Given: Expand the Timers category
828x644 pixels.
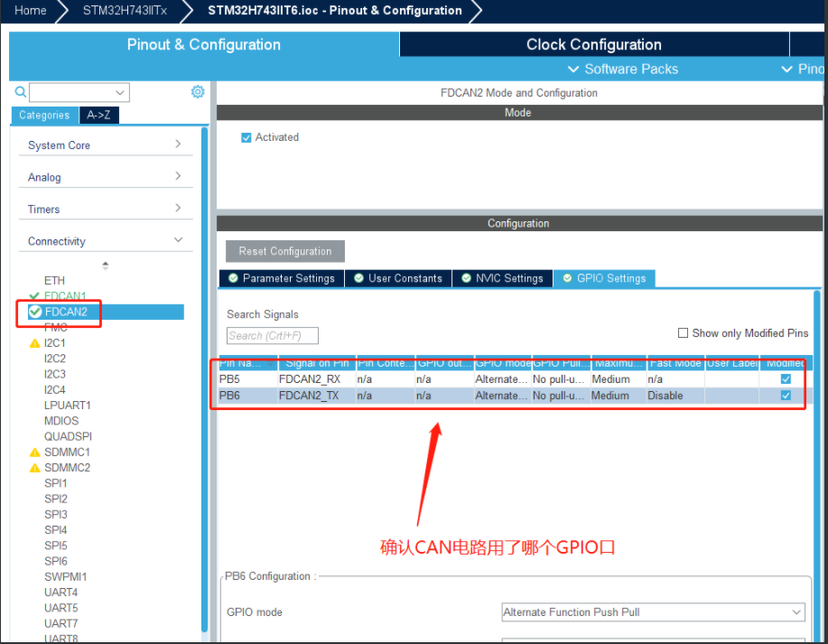Looking at the screenshot, I should [106, 209].
